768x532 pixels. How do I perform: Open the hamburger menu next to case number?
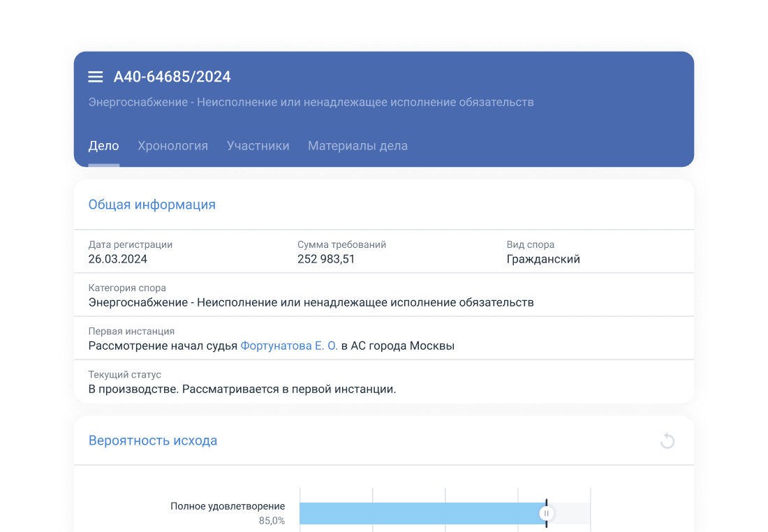(96, 77)
